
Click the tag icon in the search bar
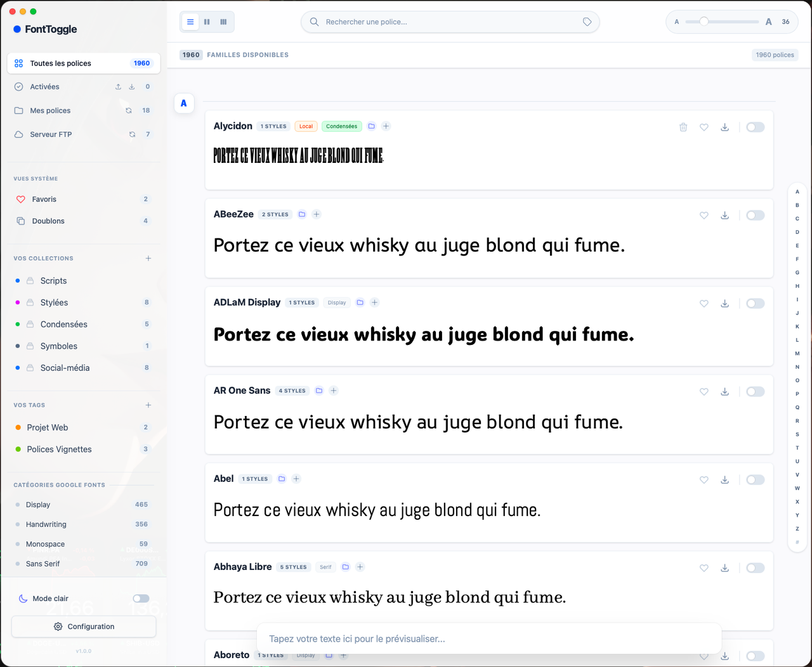click(x=587, y=22)
